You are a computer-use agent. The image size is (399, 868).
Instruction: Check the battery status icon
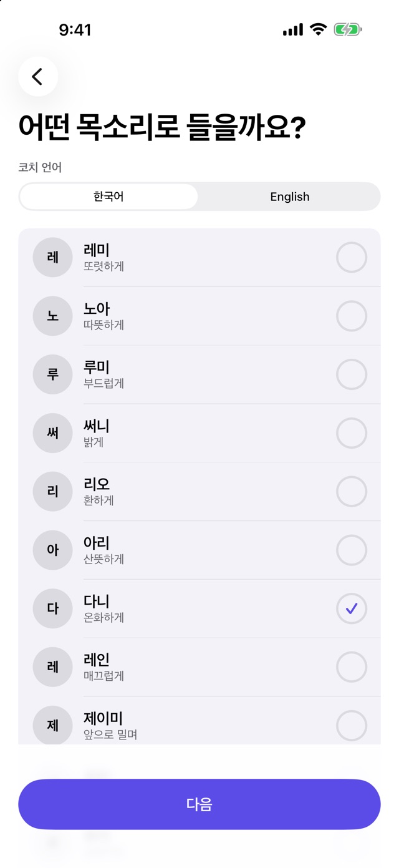pyautogui.click(x=348, y=29)
